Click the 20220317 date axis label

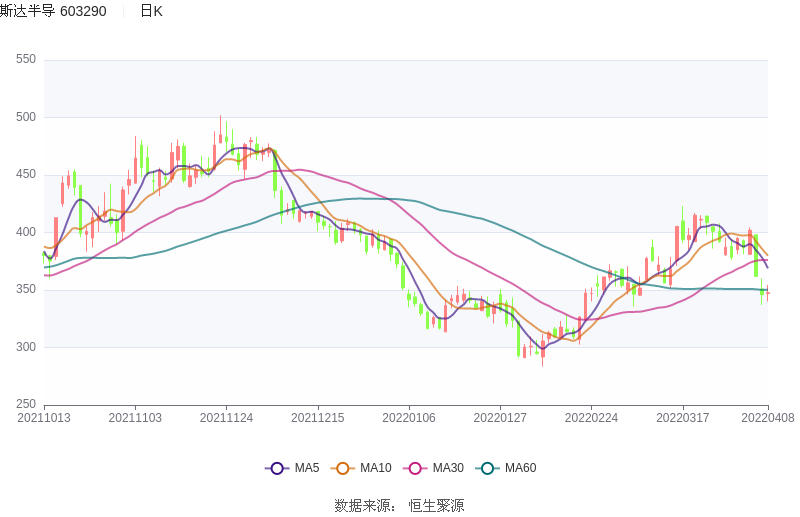(682, 418)
